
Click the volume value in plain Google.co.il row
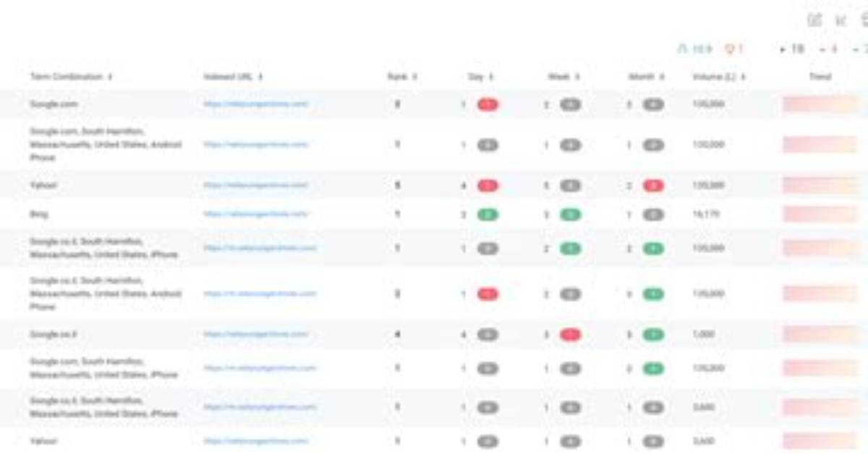704,335
